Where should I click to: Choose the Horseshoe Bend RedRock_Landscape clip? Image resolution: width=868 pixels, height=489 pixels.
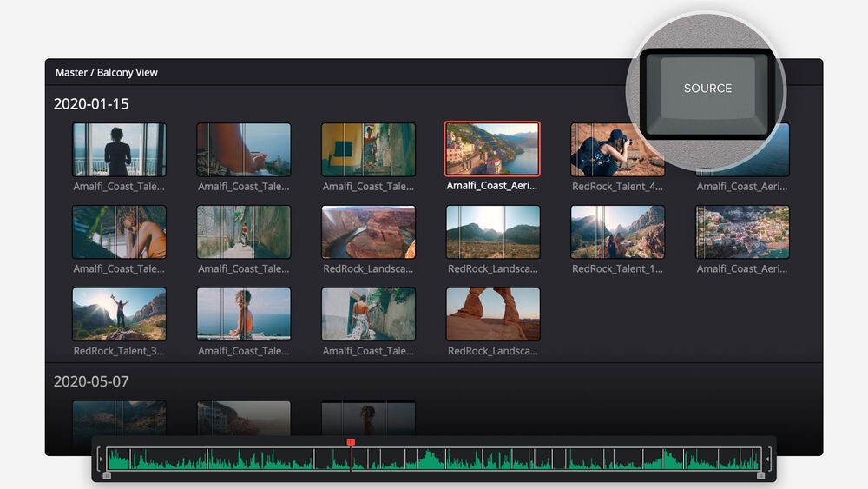tap(368, 232)
